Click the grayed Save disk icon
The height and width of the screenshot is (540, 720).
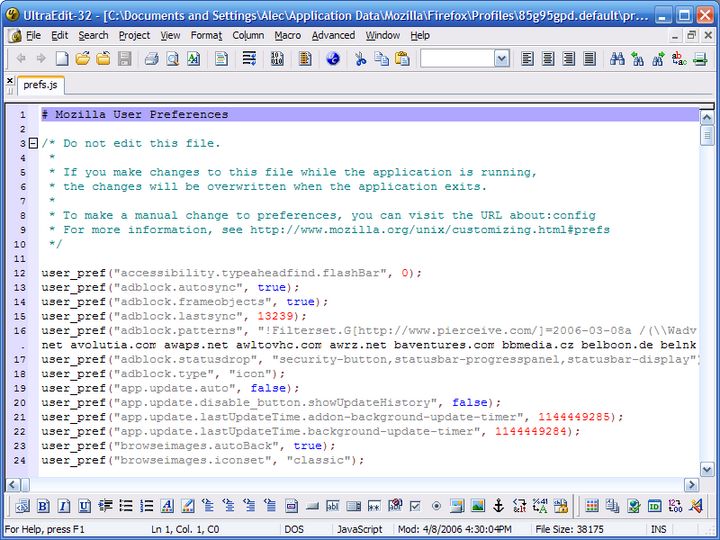124,59
